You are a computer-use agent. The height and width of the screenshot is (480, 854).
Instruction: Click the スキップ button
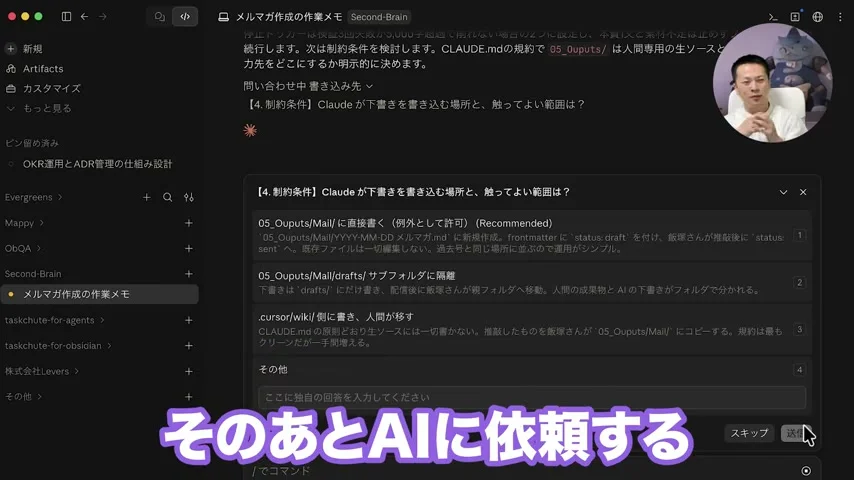pos(749,433)
